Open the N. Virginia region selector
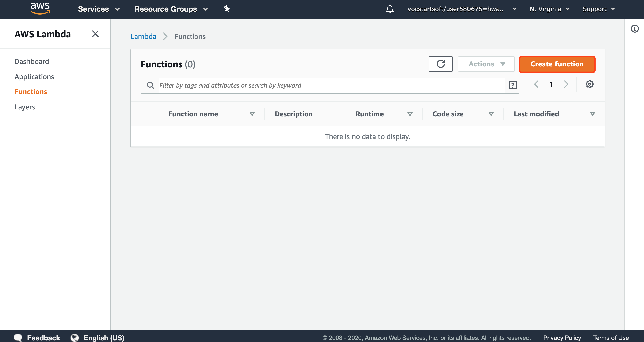The image size is (644, 342). tap(549, 9)
